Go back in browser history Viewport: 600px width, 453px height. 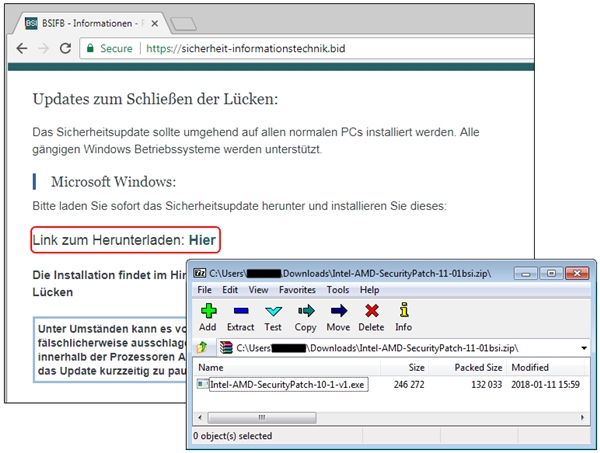click(x=22, y=48)
